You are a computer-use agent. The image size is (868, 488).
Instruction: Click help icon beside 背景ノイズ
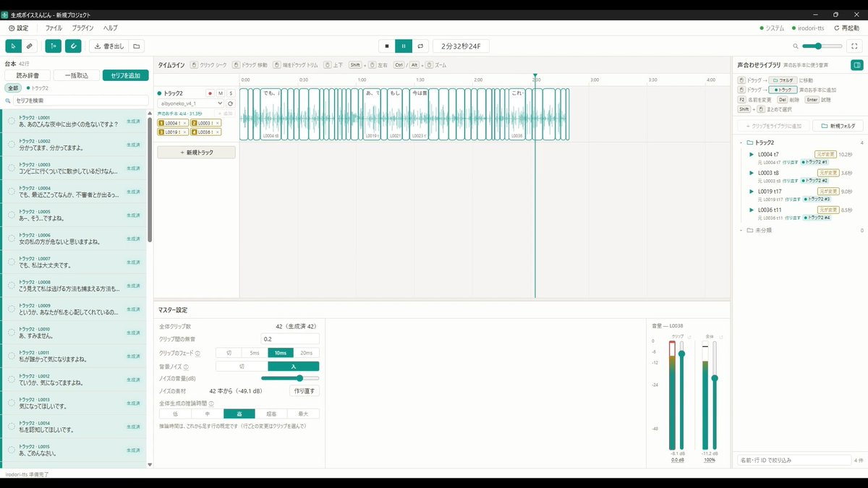[x=187, y=367]
